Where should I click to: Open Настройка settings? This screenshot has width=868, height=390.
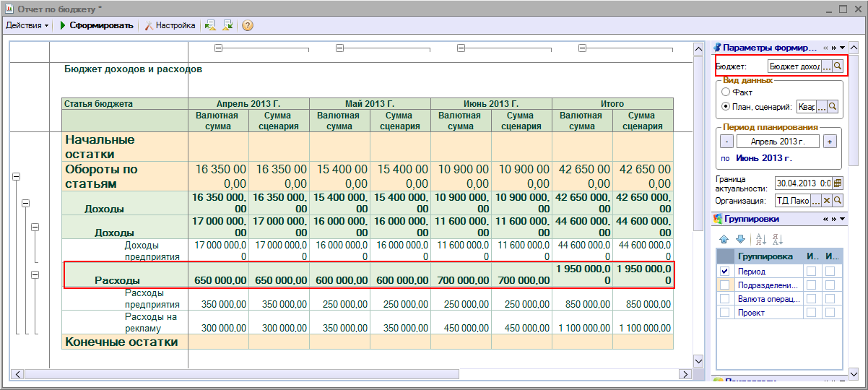coord(170,25)
